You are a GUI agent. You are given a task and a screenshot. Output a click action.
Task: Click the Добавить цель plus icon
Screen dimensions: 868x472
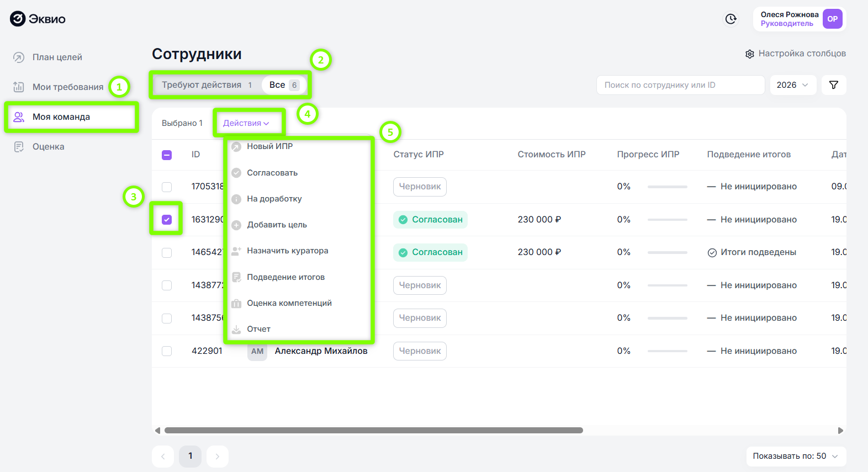236,225
